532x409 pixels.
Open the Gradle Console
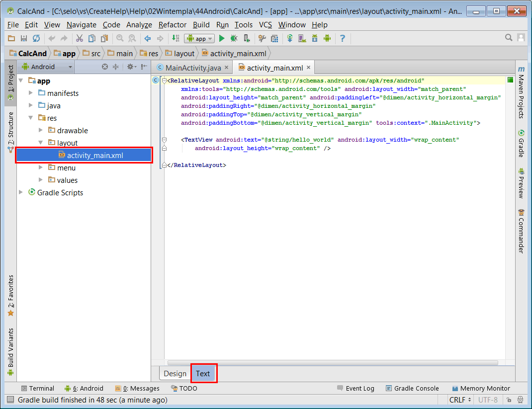coord(412,388)
